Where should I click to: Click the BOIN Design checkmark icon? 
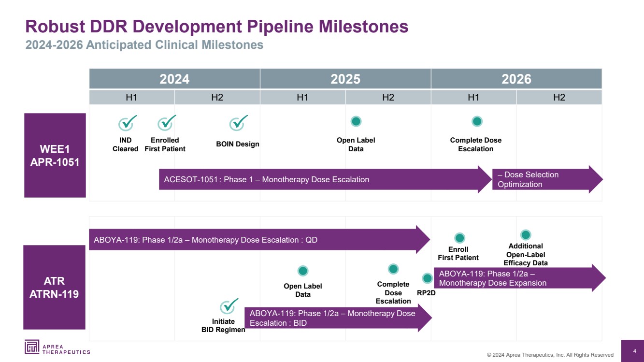tap(238, 123)
